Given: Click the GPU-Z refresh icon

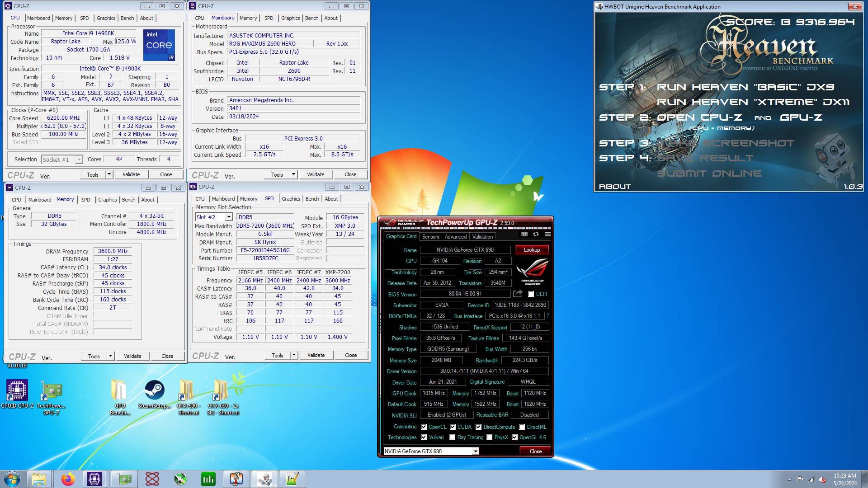Looking at the screenshot, I should pos(536,234).
